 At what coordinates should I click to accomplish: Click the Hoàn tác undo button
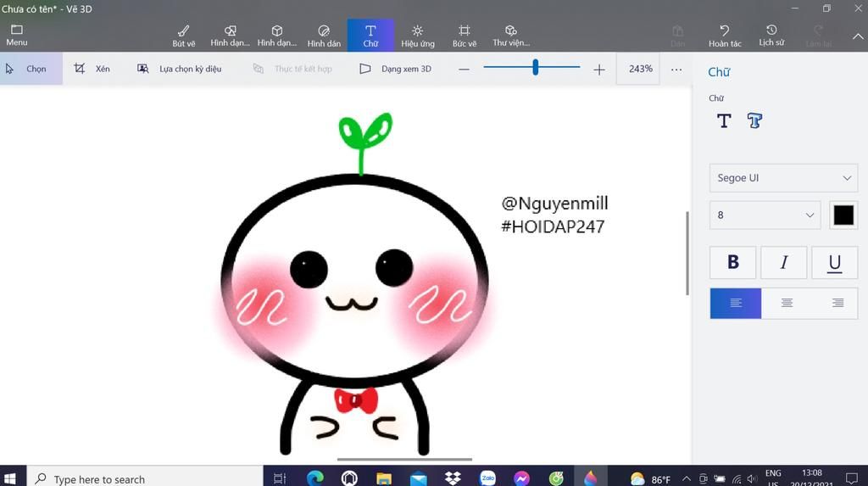tap(725, 36)
